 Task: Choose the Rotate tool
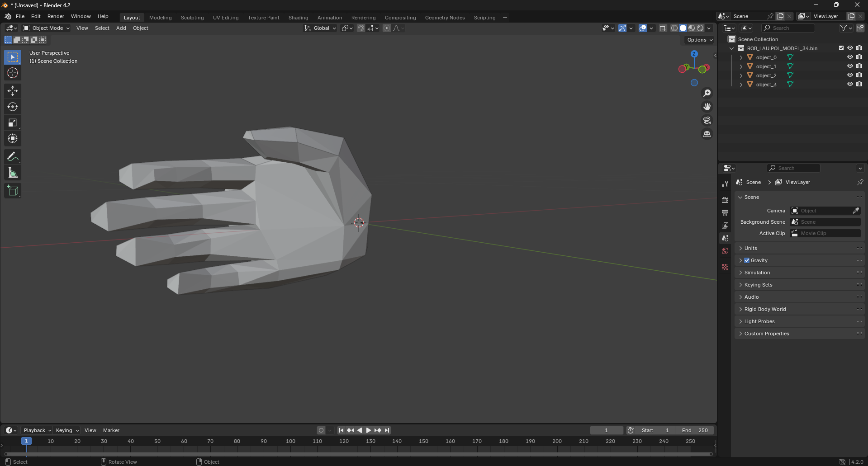point(13,107)
